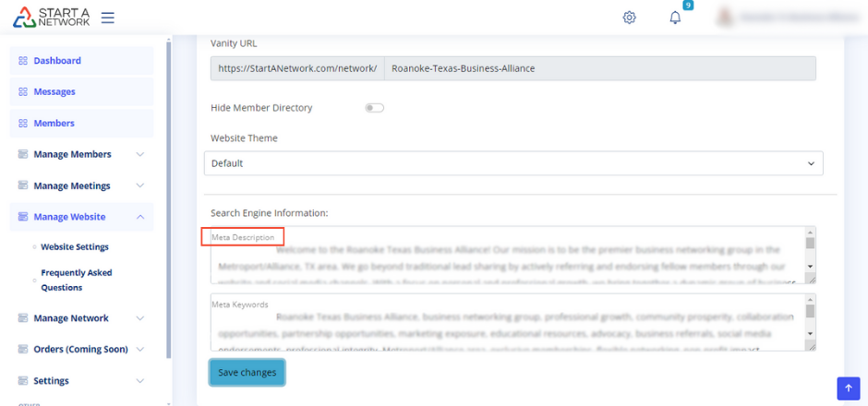868x406 pixels.
Task: Expand the Manage Members section
Action: 139,155
